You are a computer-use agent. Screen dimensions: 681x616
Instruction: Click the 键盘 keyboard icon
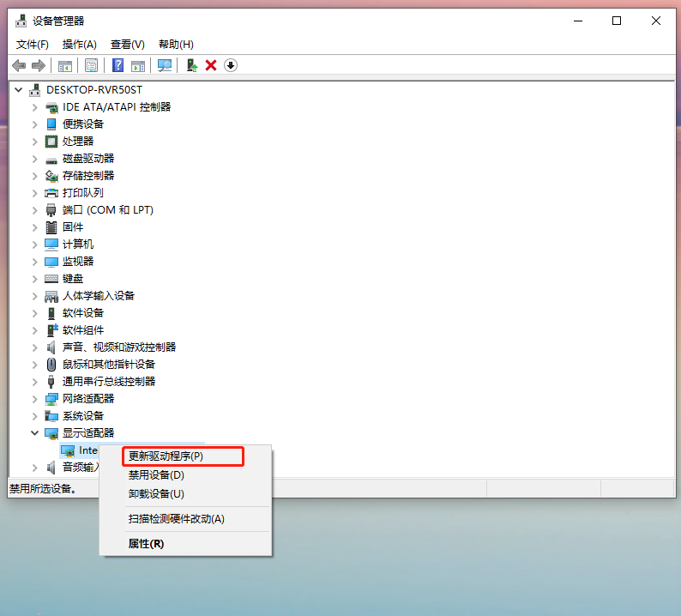pos(51,279)
